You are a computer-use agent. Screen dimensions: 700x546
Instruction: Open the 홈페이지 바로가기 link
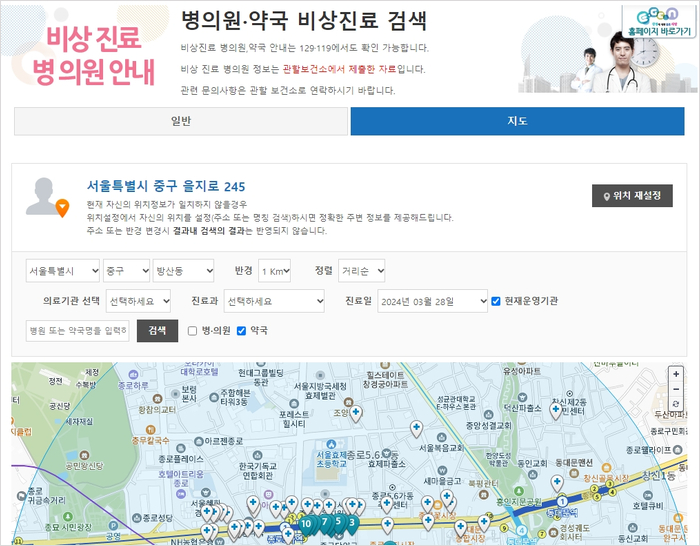659,22
